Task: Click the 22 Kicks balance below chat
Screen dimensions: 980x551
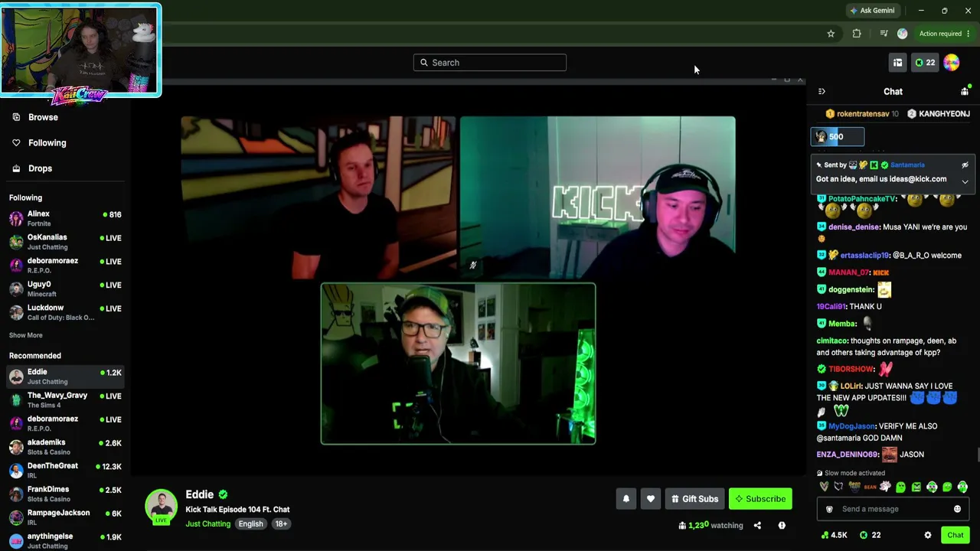Action: [871, 535]
